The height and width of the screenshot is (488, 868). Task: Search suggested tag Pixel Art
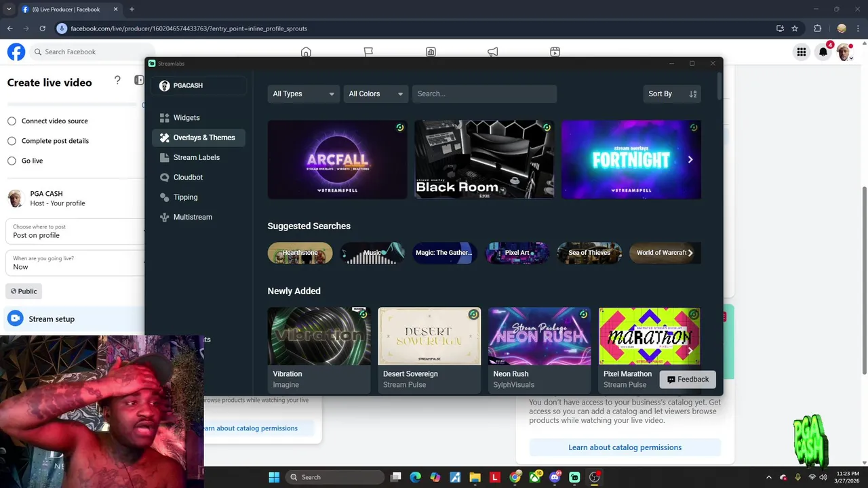(x=517, y=253)
